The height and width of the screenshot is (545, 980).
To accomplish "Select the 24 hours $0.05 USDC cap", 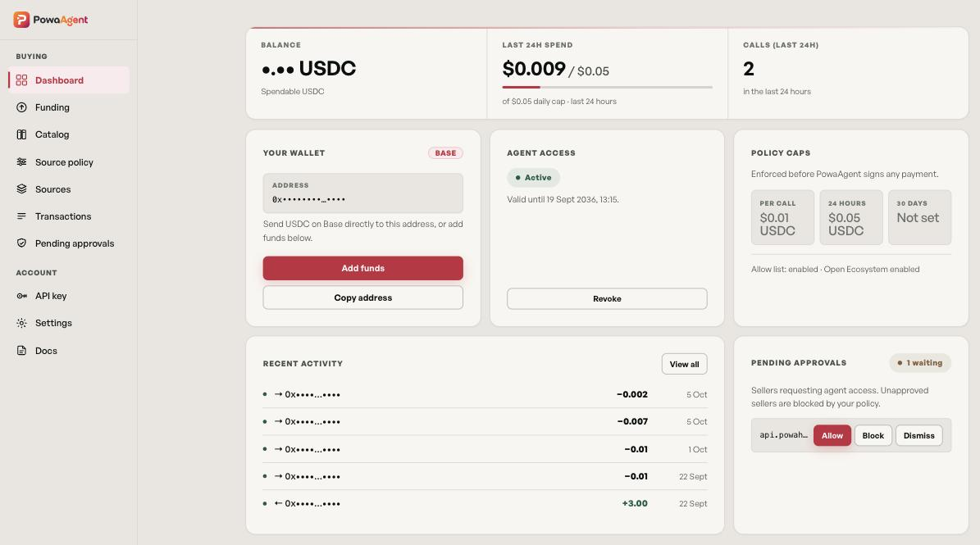I will click(x=850, y=217).
